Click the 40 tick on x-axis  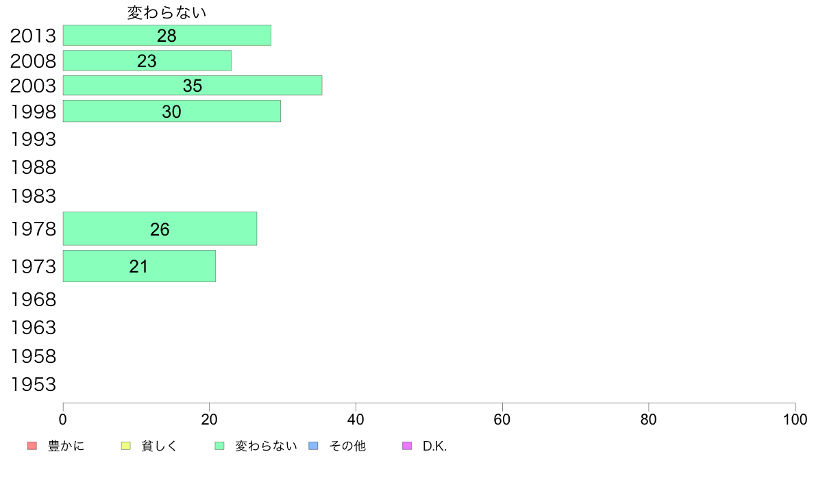click(356, 419)
